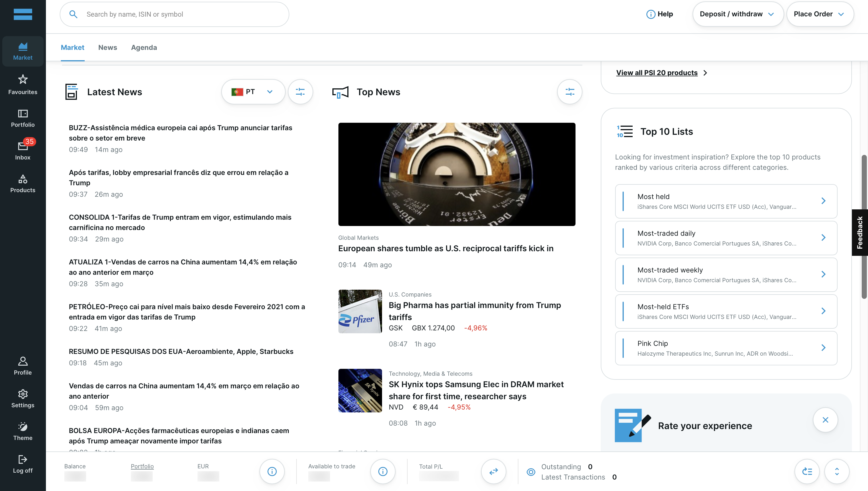Expand the bottom bar with up-down arrows
The width and height of the screenshot is (868, 491).
tap(837, 471)
